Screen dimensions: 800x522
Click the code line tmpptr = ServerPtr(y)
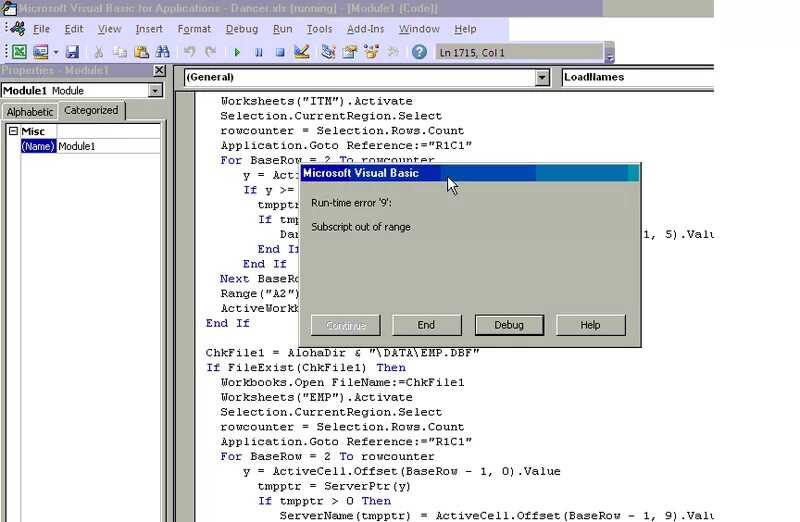click(x=334, y=486)
